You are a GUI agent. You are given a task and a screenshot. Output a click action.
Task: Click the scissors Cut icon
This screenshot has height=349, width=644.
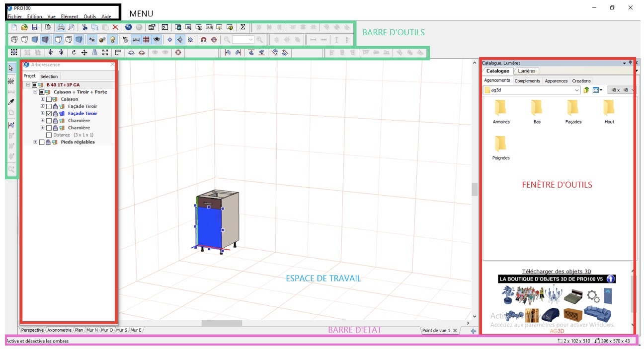click(x=85, y=27)
